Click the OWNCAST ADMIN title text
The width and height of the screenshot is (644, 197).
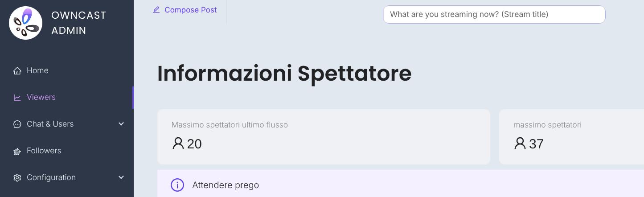pyautogui.click(x=78, y=23)
